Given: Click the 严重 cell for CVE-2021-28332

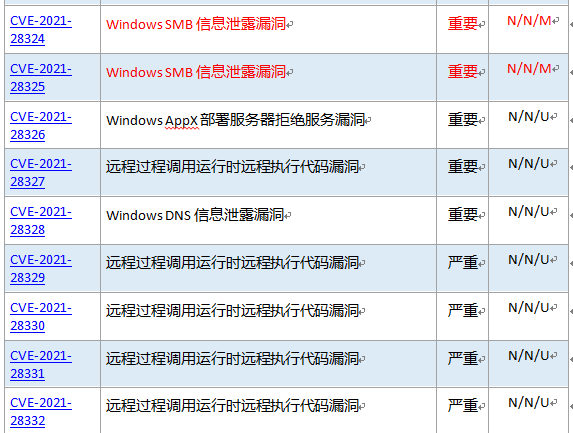Looking at the screenshot, I should (463, 411).
